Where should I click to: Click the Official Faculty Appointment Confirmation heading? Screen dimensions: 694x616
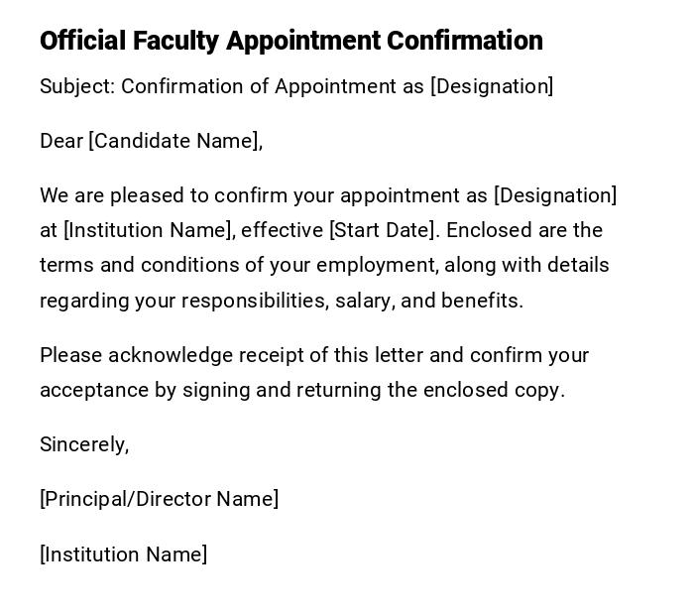(x=290, y=41)
